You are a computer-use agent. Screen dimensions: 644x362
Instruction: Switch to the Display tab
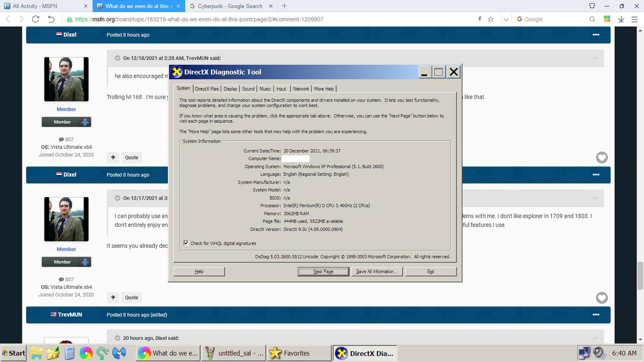(x=230, y=89)
